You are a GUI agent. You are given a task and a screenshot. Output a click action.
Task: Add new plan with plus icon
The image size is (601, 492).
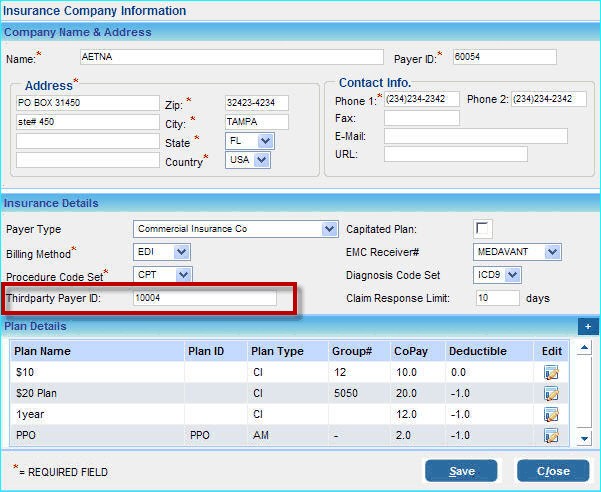pos(588,326)
